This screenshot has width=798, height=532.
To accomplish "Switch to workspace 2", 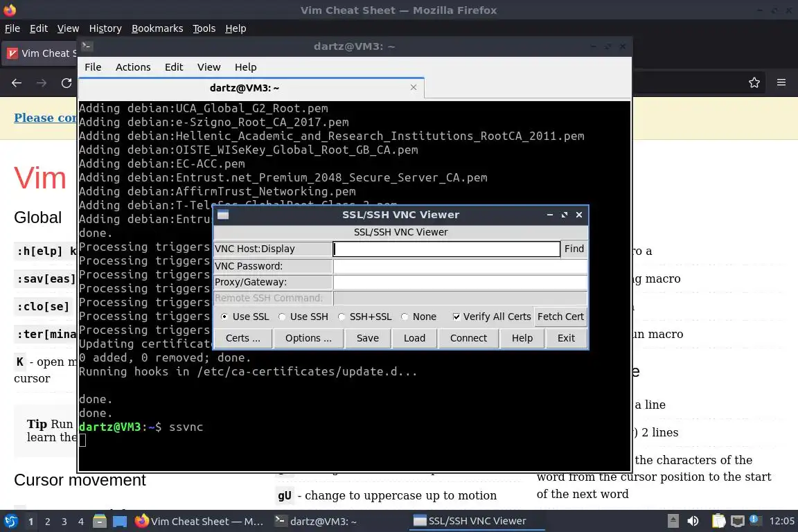I will pyautogui.click(x=48, y=522).
